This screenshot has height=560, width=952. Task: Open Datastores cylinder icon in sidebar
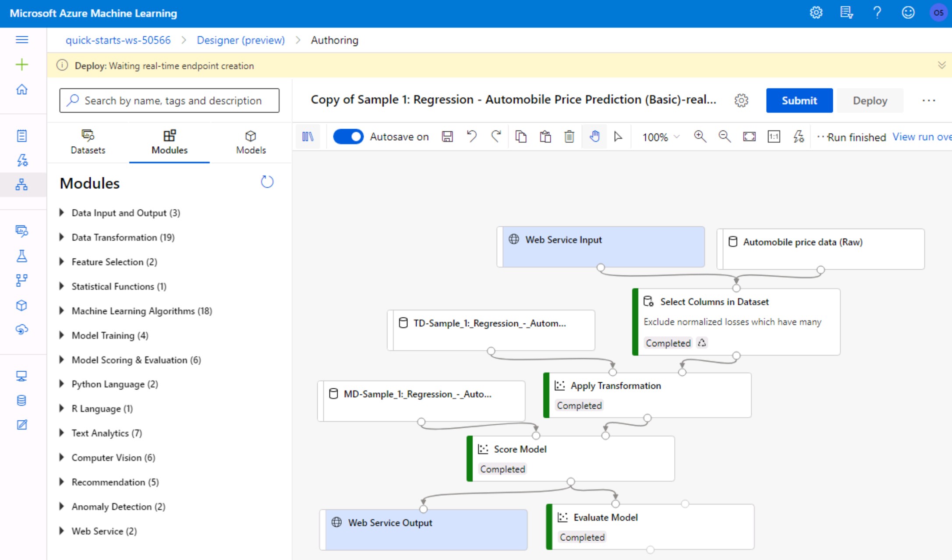(22, 400)
